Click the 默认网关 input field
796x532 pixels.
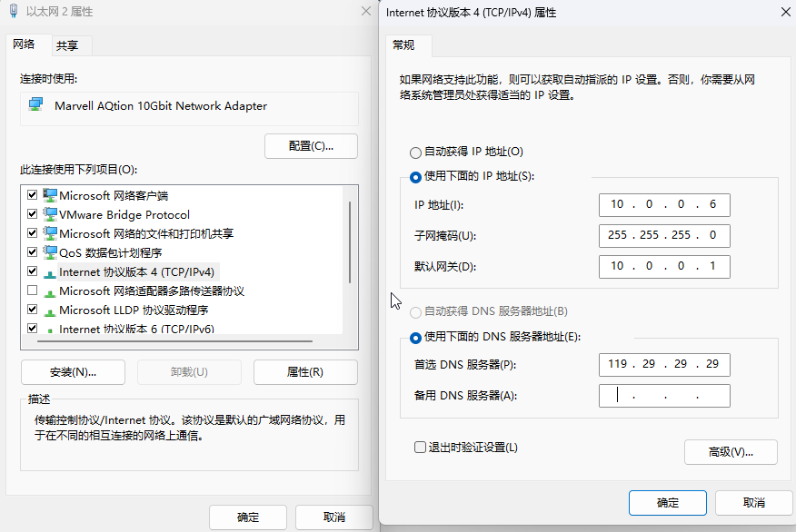(664, 267)
